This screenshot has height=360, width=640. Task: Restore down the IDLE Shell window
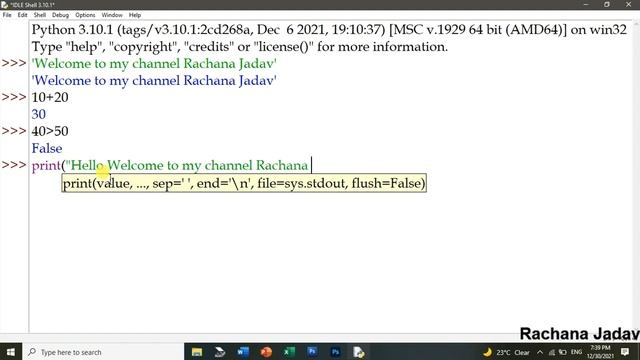[x=607, y=4]
